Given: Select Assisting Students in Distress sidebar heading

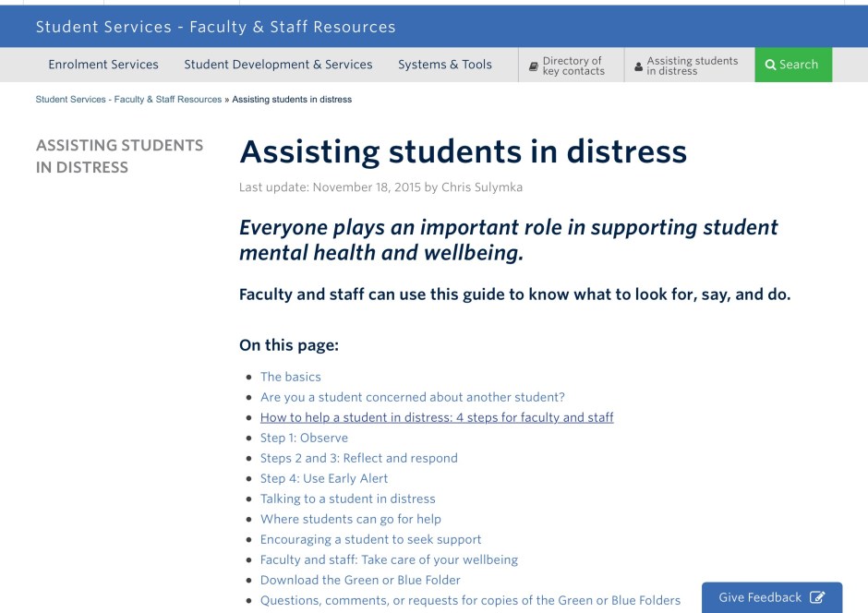Looking at the screenshot, I should click(x=119, y=156).
